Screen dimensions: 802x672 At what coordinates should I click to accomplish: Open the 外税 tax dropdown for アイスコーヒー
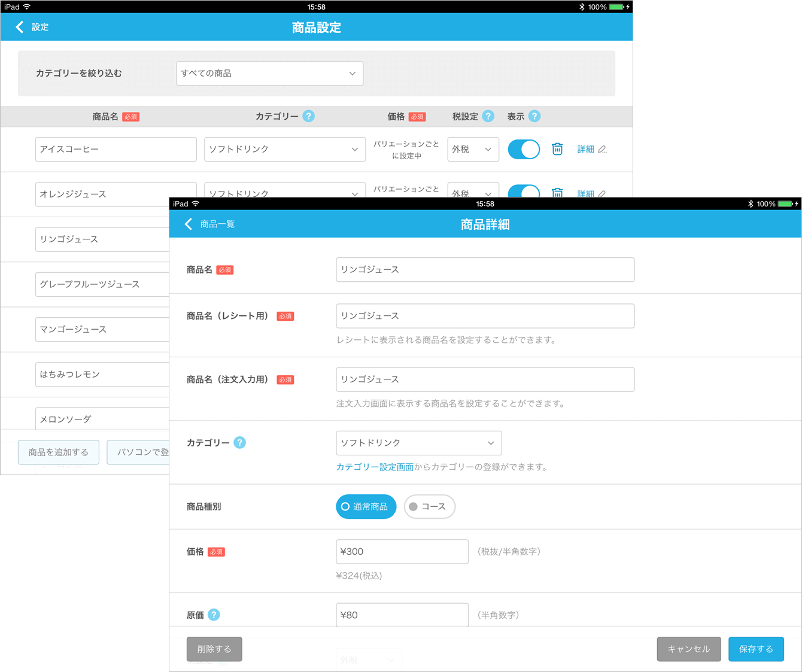[473, 149]
